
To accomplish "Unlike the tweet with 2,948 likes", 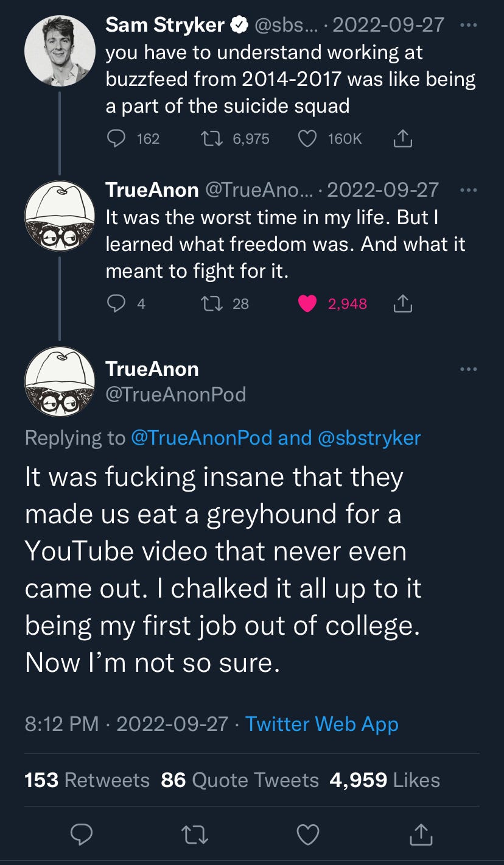I will [x=307, y=303].
